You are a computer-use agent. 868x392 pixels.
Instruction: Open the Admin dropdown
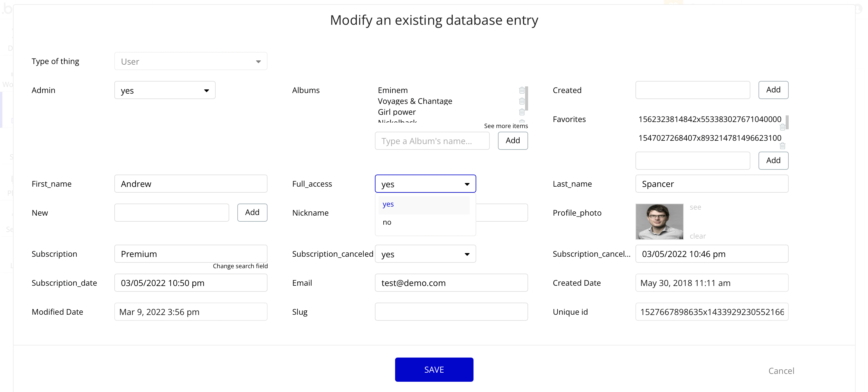pyautogui.click(x=164, y=90)
